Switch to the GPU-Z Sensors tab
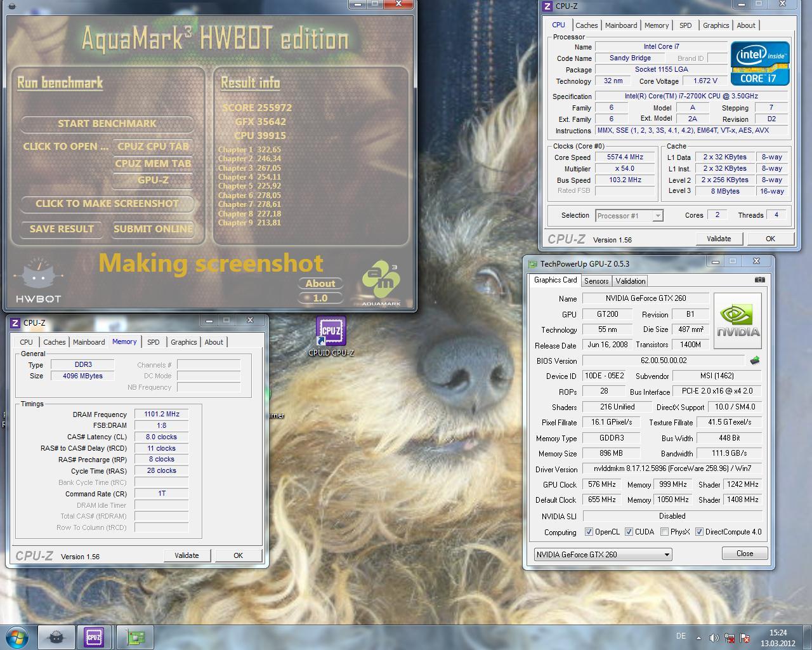The image size is (812, 650). point(596,281)
